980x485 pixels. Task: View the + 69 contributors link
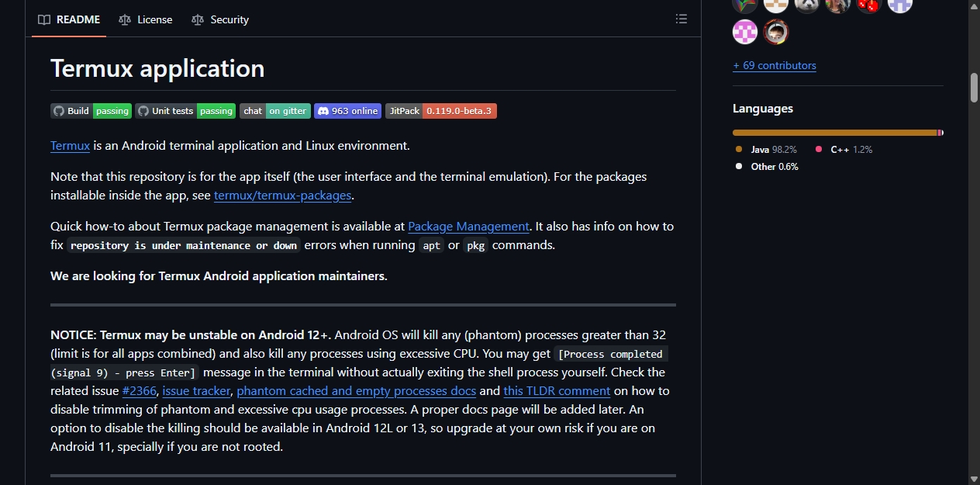(775, 65)
